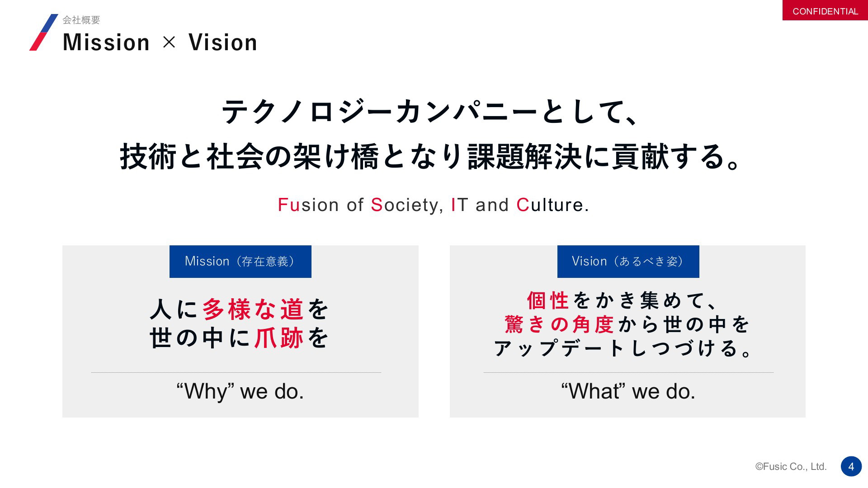Click the Fusion of Society, IT and Culture tagline

434,205
